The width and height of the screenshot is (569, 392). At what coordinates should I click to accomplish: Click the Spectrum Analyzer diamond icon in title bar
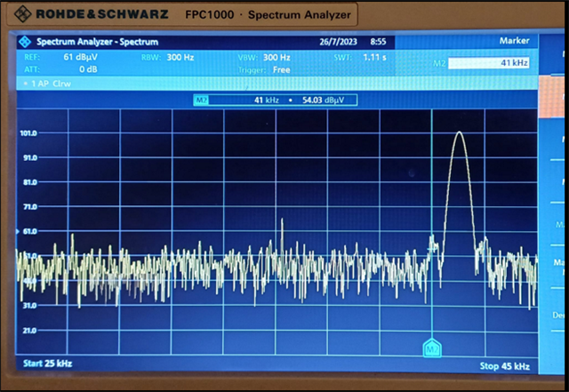point(25,42)
